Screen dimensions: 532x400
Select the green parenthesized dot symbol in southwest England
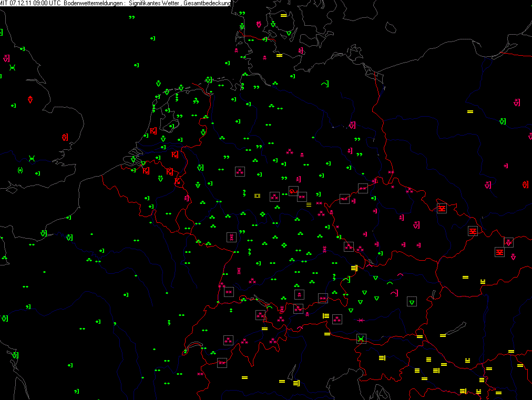pos(20,170)
